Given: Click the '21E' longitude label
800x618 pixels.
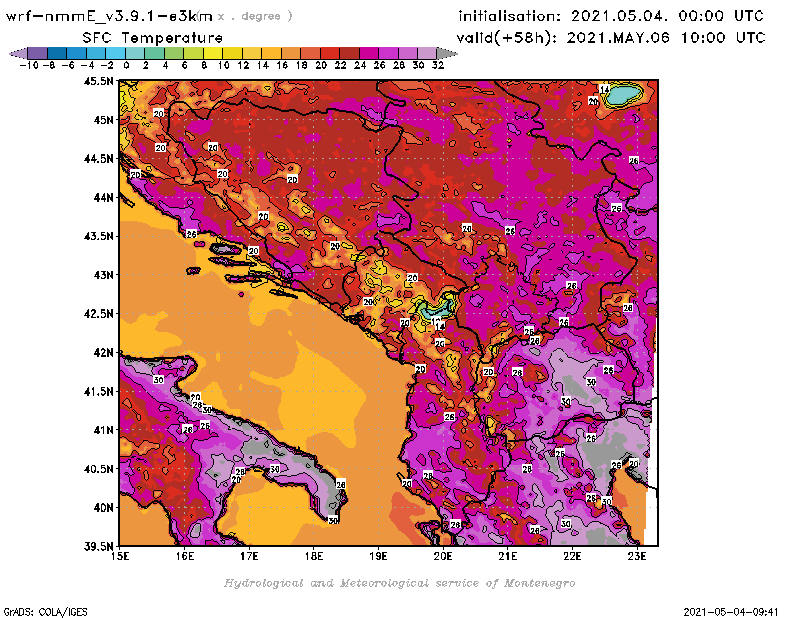Looking at the screenshot, I should coord(508,556).
